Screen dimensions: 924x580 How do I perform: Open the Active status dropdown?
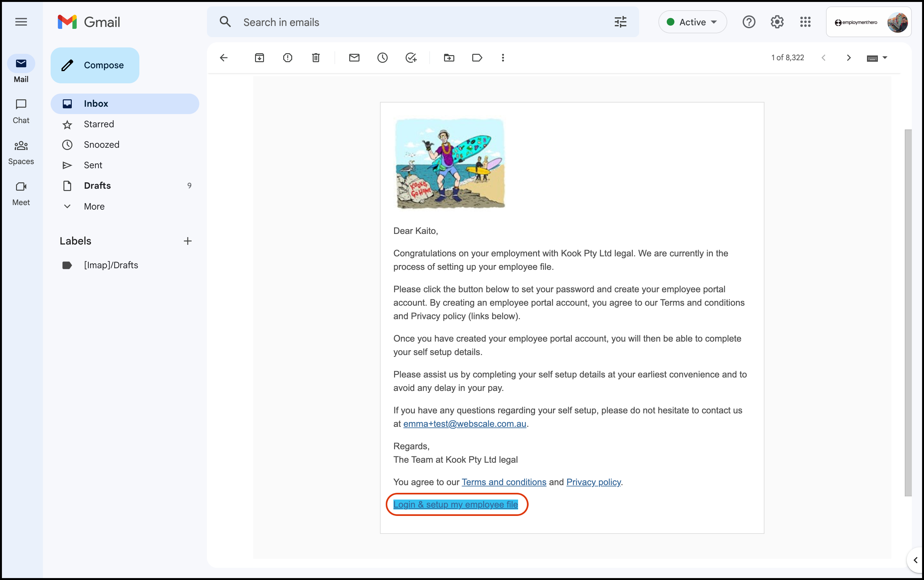click(x=692, y=22)
